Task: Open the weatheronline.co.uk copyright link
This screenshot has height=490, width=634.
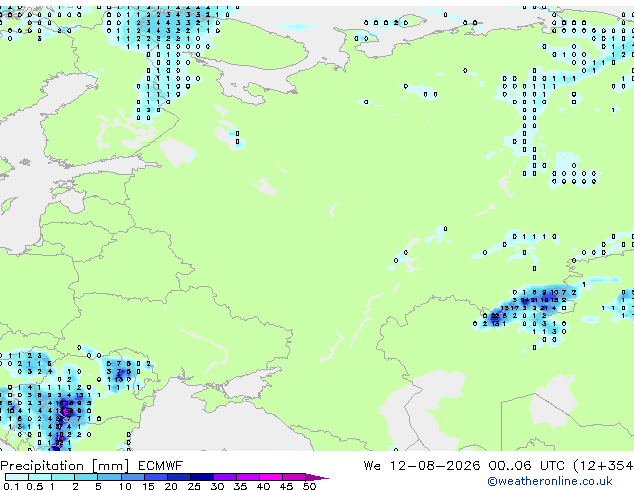Action: [x=550, y=481]
